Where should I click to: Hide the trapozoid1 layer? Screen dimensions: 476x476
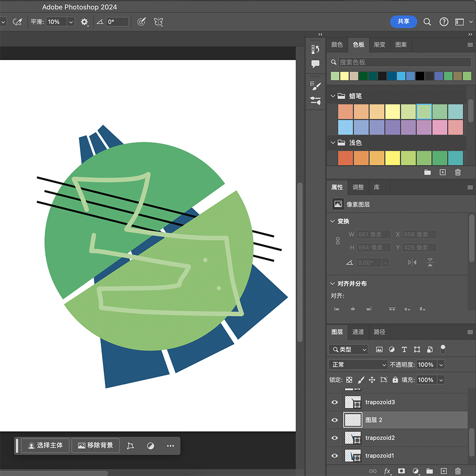point(335,456)
